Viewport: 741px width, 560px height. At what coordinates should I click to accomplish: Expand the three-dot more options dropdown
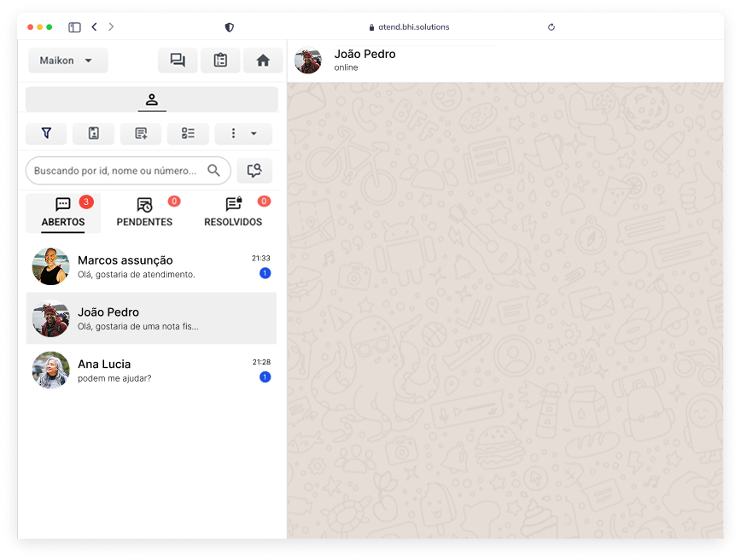243,134
